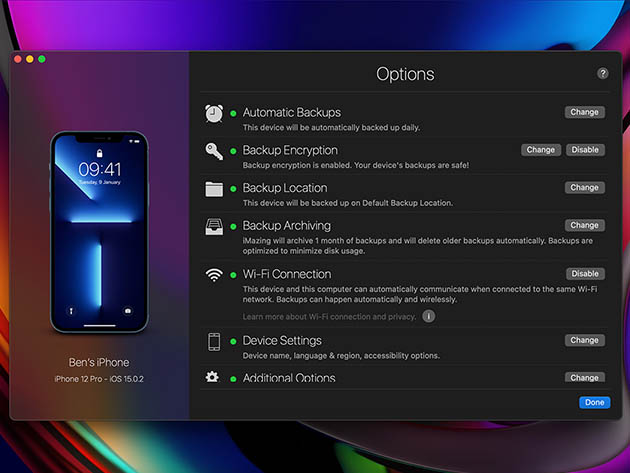Click the blue Done button
The image size is (630, 473).
[x=595, y=402]
